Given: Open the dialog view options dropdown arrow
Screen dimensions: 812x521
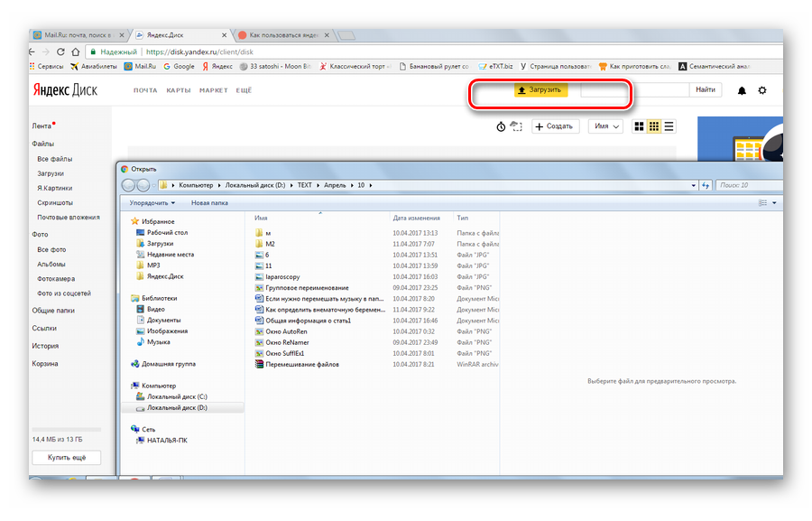Looking at the screenshot, I should (x=774, y=203).
